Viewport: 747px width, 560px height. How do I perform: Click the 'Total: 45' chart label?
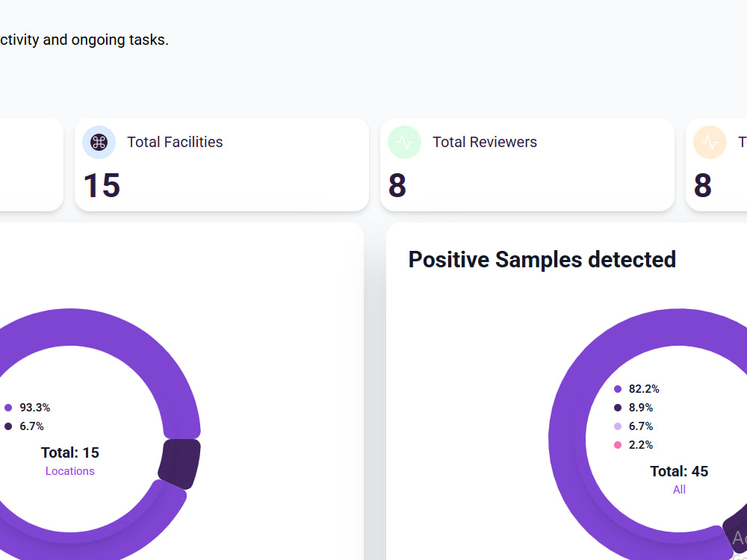tap(679, 471)
